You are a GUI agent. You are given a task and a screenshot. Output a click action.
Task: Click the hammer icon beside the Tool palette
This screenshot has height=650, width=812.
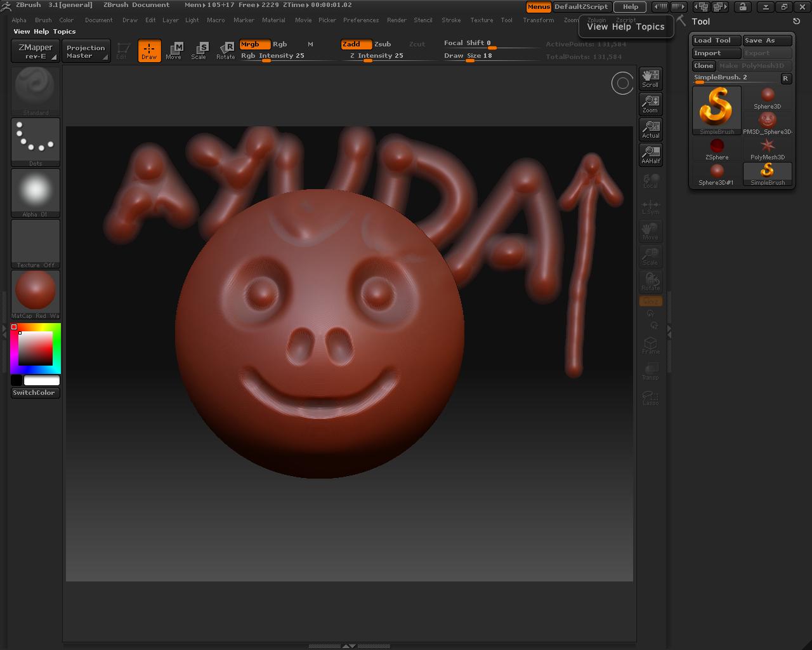[x=681, y=21]
